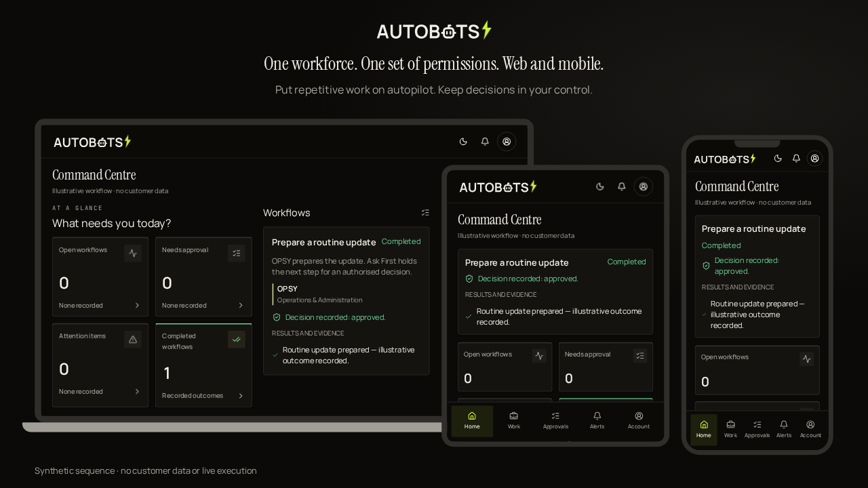The image size is (868, 488).
Task: Click the Open workflows activity icon on laptop
Action: coord(133,253)
